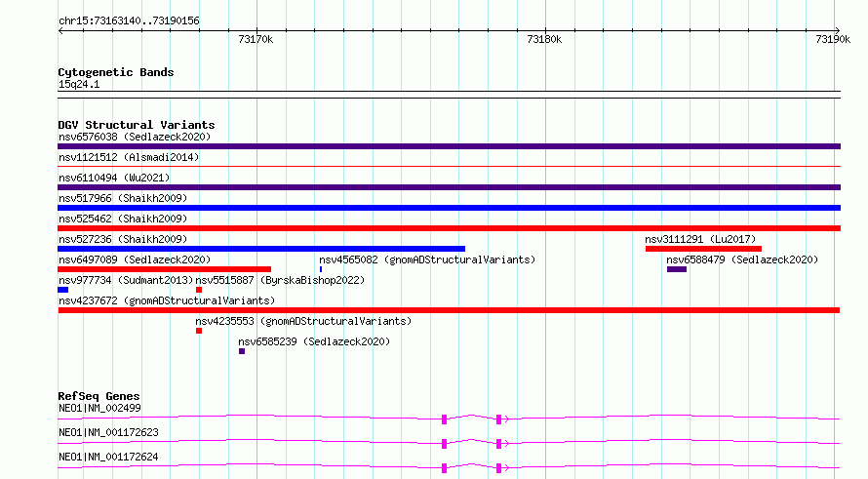This screenshot has height=479, width=868.
Task: Open the nsv527236 (Shaikh2009) label
Action: [x=123, y=239]
